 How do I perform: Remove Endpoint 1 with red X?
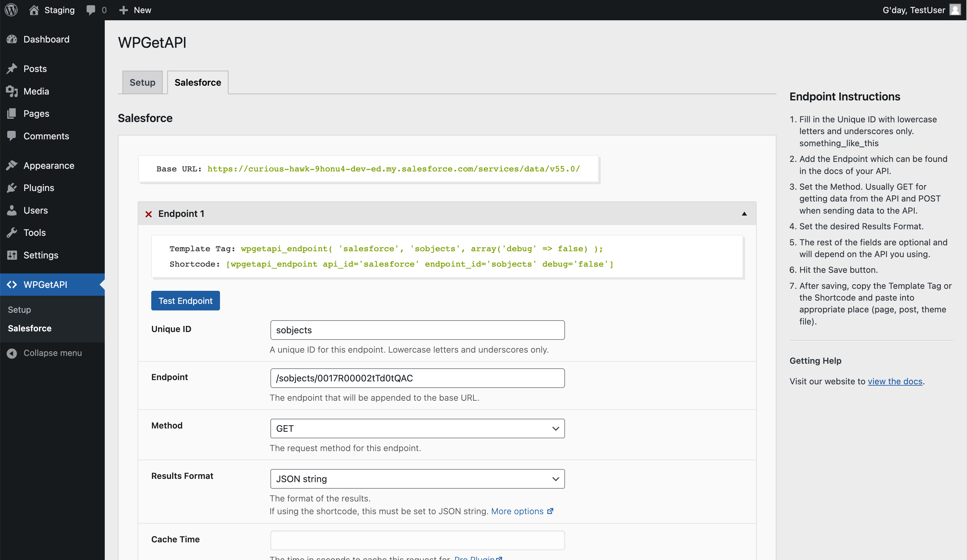149,214
